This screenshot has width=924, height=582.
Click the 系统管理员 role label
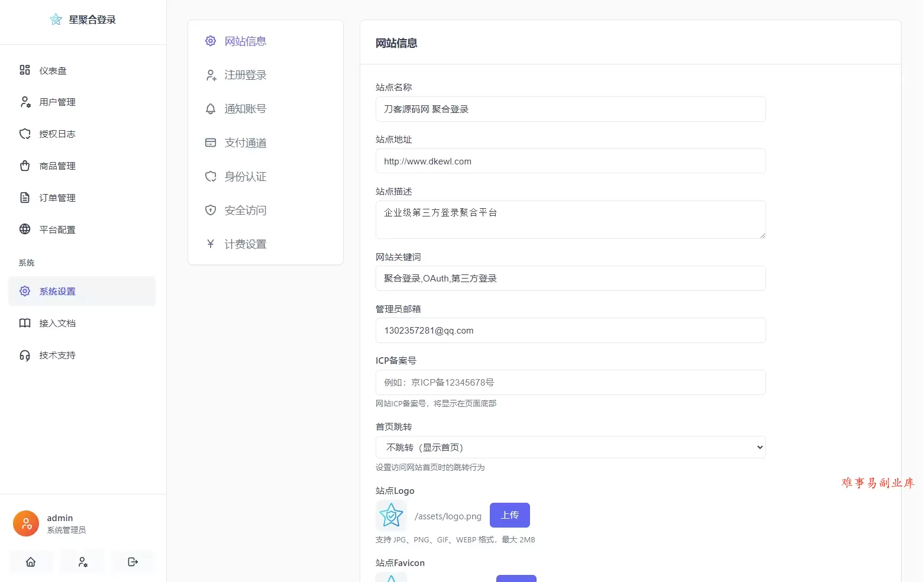[x=66, y=530]
